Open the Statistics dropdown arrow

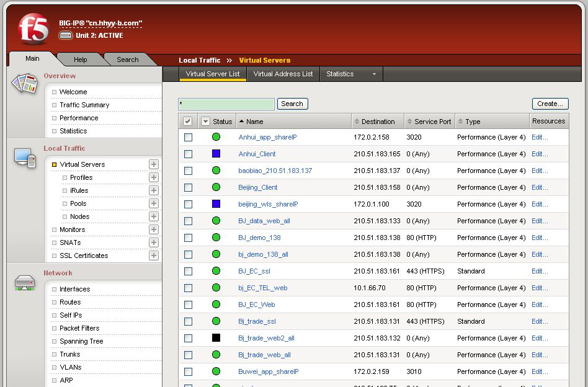coord(374,74)
